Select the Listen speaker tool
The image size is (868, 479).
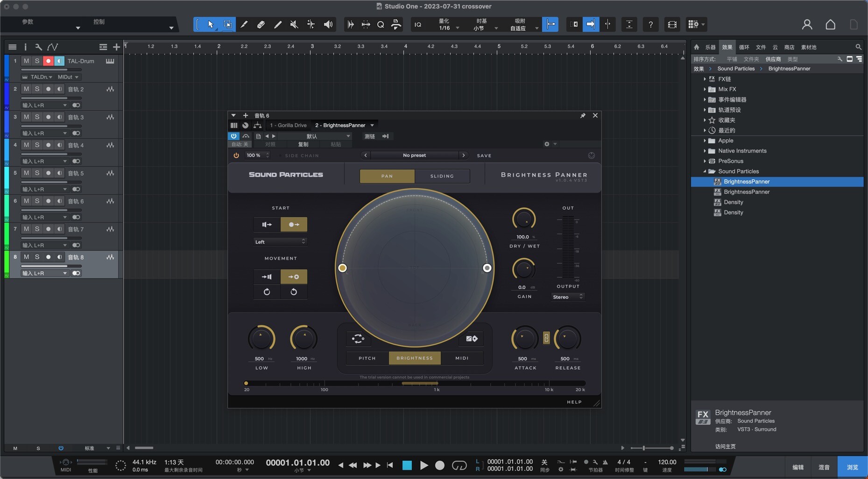click(x=328, y=24)
